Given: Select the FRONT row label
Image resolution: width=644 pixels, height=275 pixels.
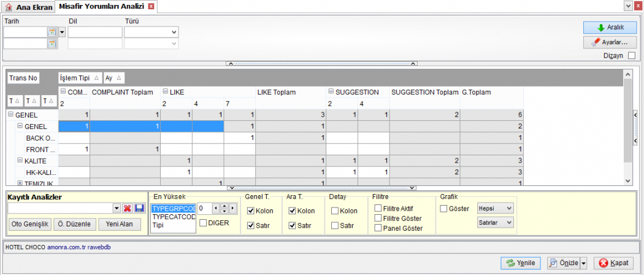Looking at the screenshot, I should coord(40,149).
